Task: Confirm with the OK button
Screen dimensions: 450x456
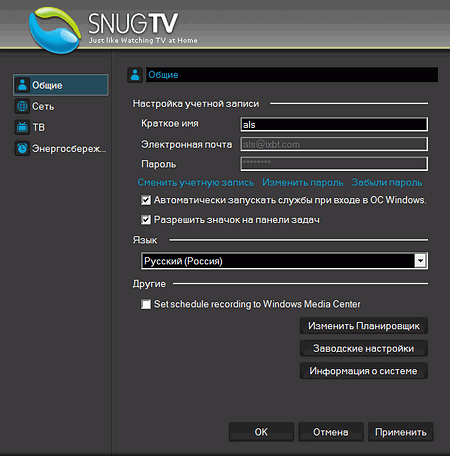Action: [x=261, y=432]
